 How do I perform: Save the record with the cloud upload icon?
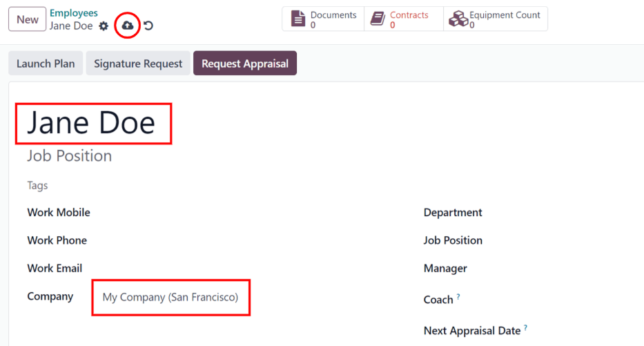[128, 26]
